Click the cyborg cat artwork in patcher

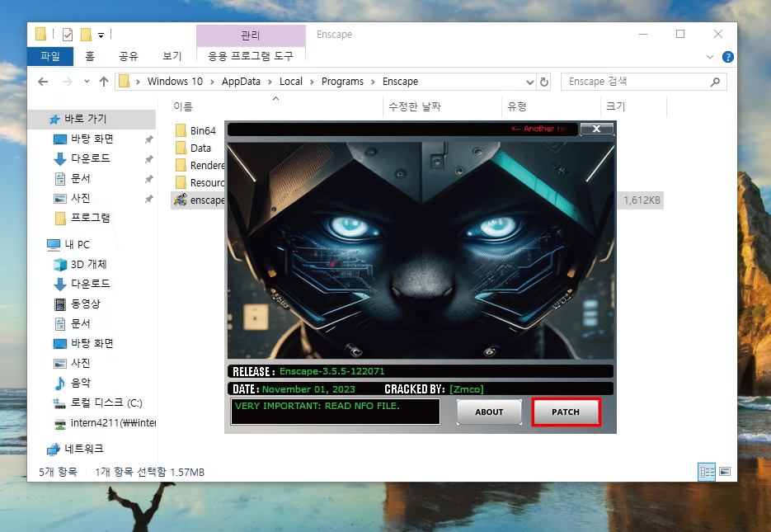click(x=421, y=250)
